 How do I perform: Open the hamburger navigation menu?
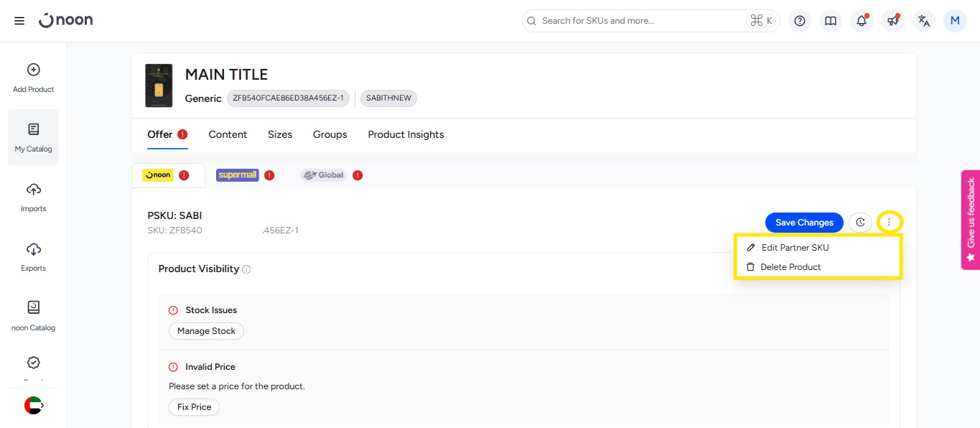[x=19, y=21]
